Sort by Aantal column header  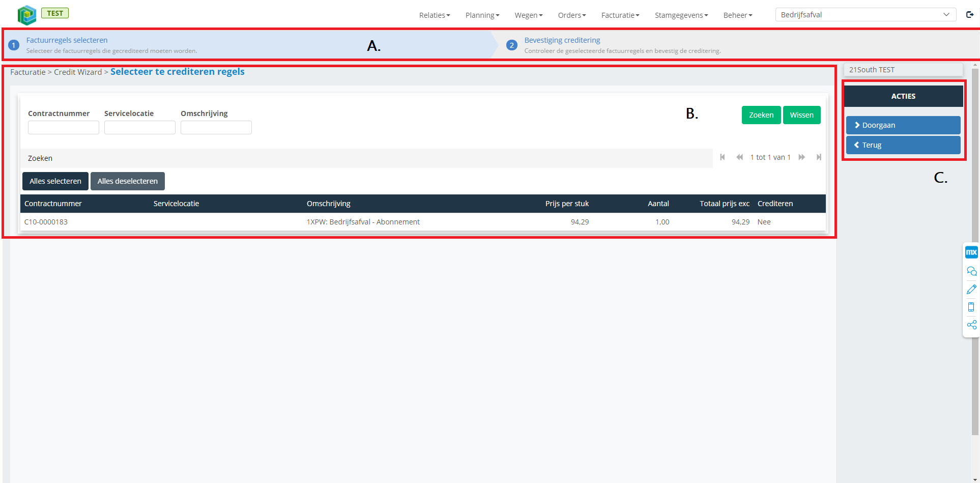pyautogui.click(x=658, y=204)
